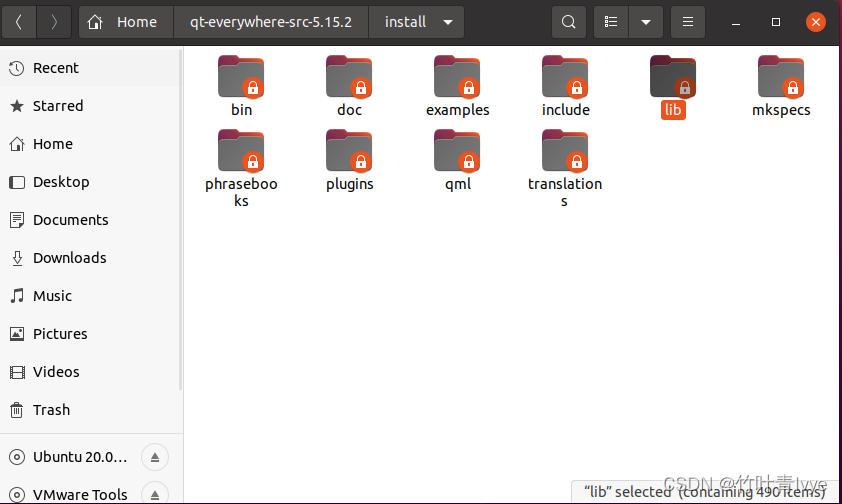
Task: Eject the Ubuntu 20.0... disc
Action: tap(155, 457)
